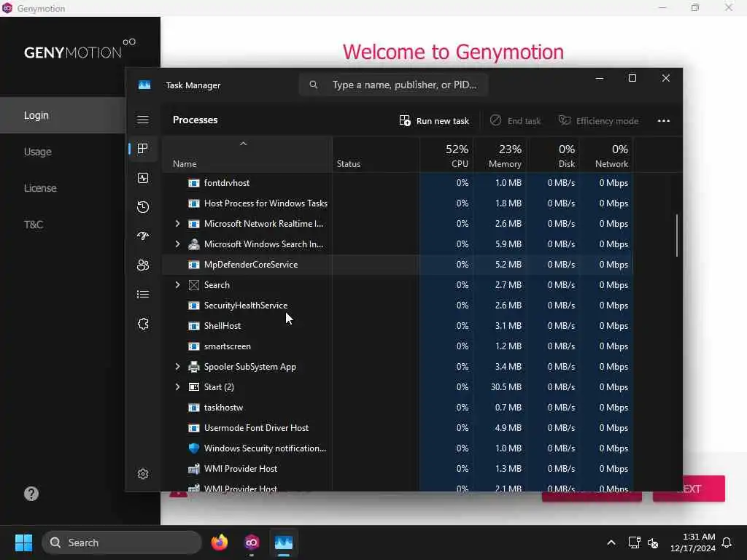This screenshot has width=747, height=560.
Task: Open the Performance page icon in sidebar
Action: (x=143, y=178)
